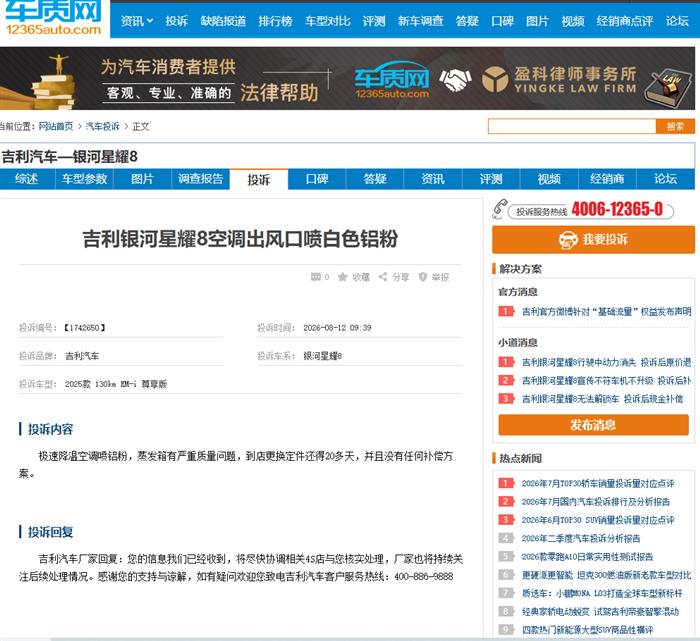Screen dimensions: 700x641
Task: Click the 网站首页 breadcrumb link
Action: 56,126
